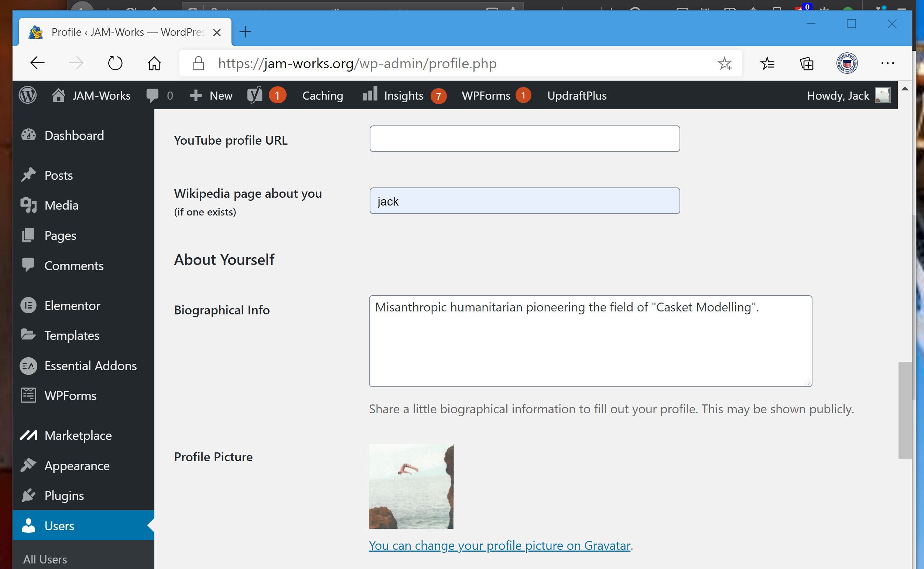Expand the Templates dropdown menu
Screen dimensions: 924x569
[72, 335]
